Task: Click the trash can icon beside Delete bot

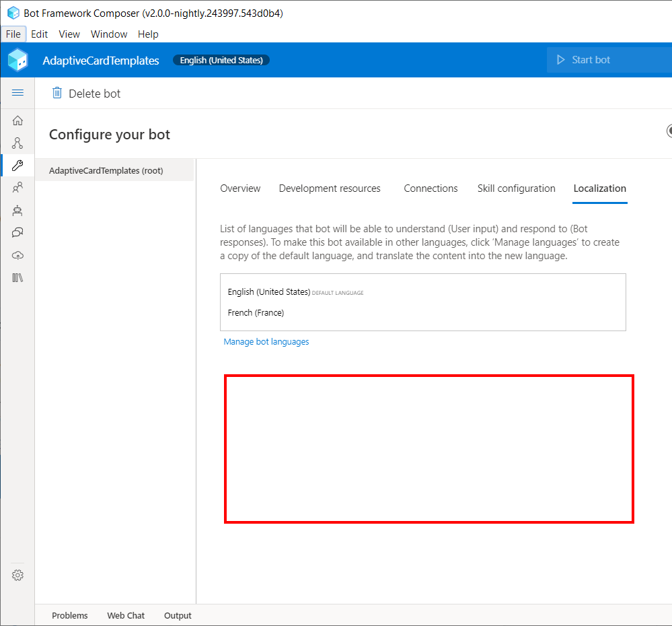Action: pyautogui.click(x=57, y=93)
